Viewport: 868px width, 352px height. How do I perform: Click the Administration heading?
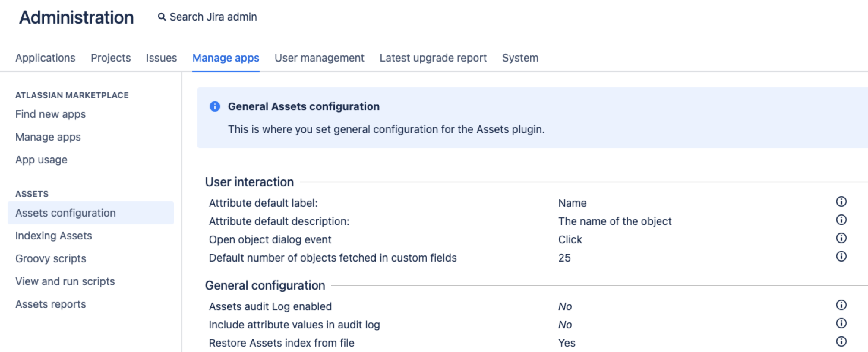pyautogui.click(x=76, y=17)
